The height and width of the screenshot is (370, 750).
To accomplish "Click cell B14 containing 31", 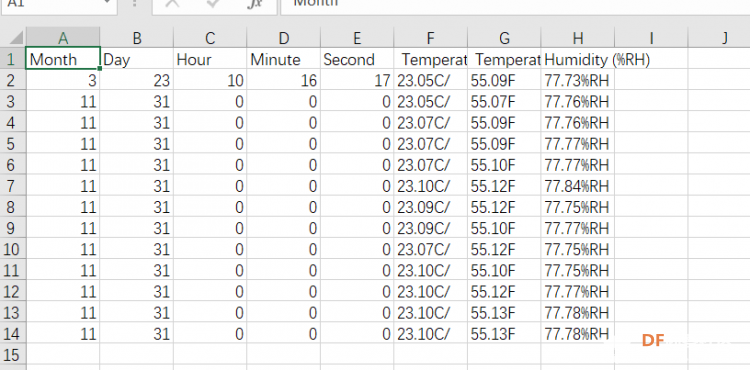I will (x=137, y=333).
